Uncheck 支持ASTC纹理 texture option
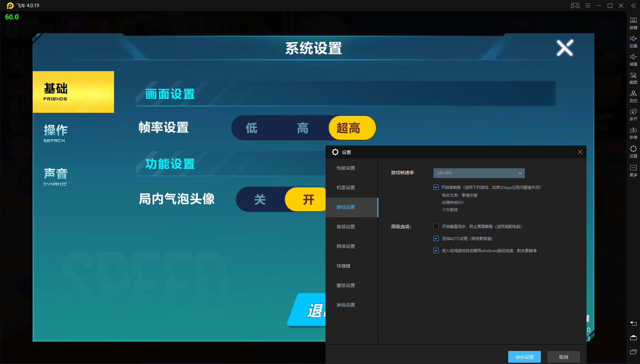This screenshot has width=640, height=364. 436,238
